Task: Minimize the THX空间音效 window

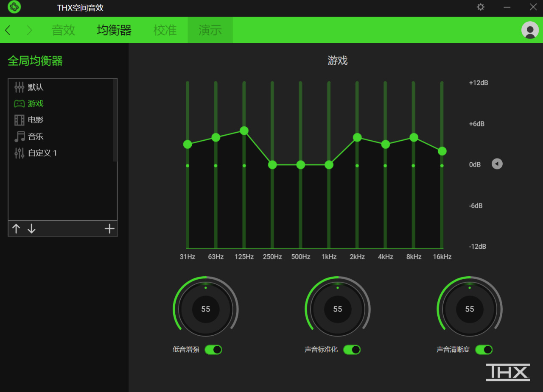Action: pos(507,7)
